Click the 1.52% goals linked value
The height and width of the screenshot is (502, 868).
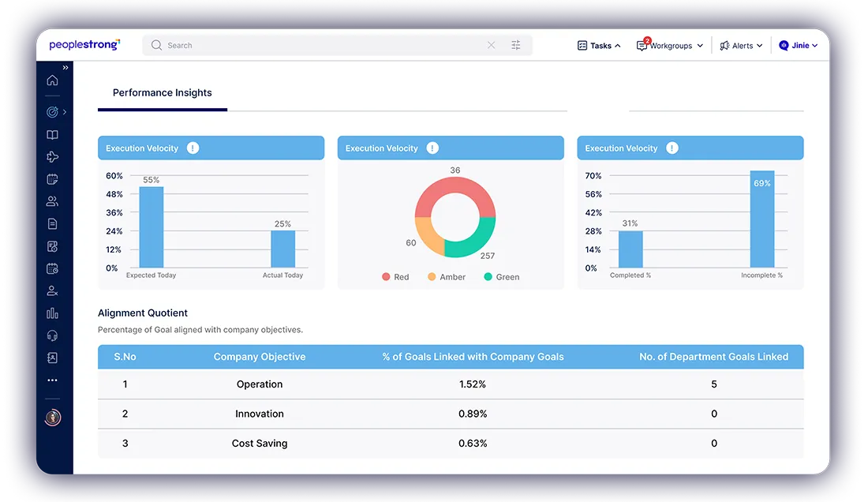point(472,384)
